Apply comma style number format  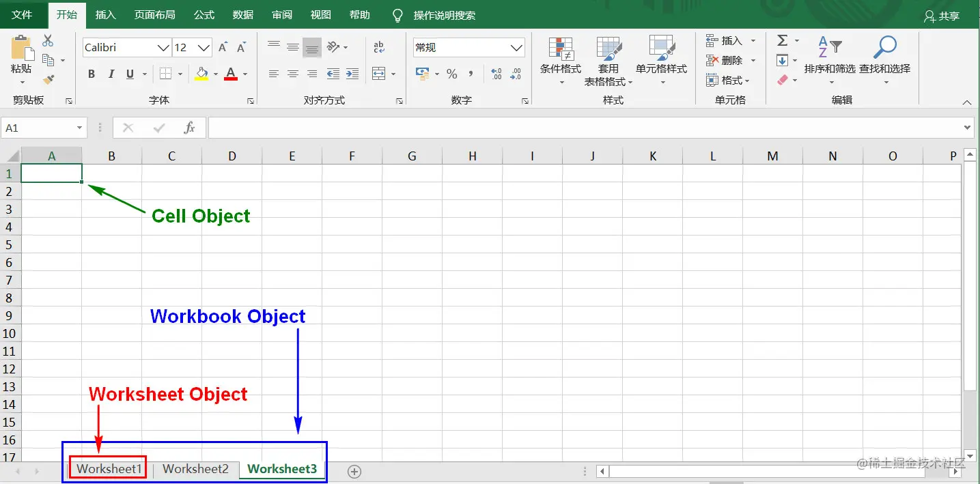pyautogui.click(x=471, y=74)
